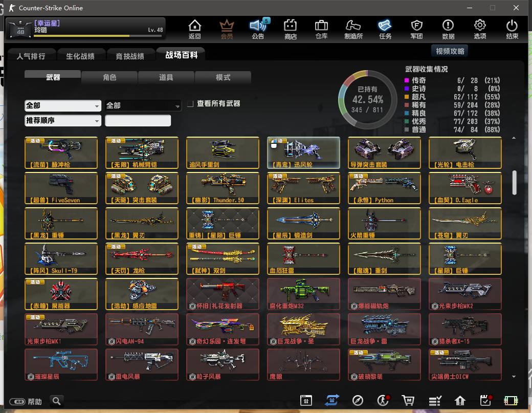532x413 pixels.
Task: Click the running figure icon in bottom bar
Action: click(383, 400)
